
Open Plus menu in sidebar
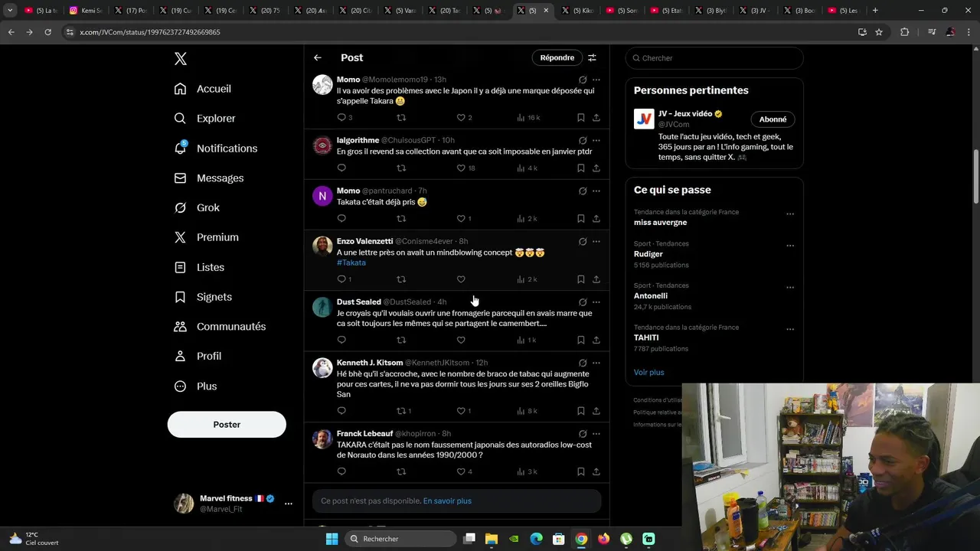pos(195,386)
